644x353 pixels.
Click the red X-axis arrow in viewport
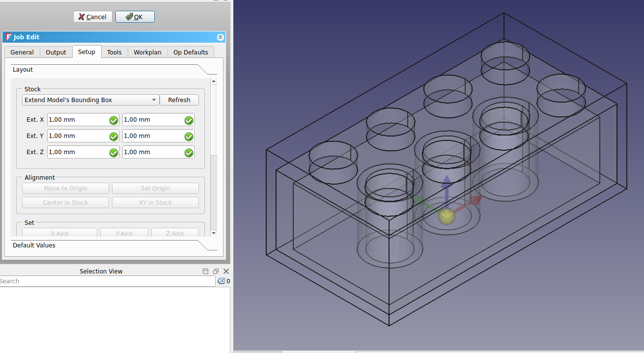click(474, 200)
